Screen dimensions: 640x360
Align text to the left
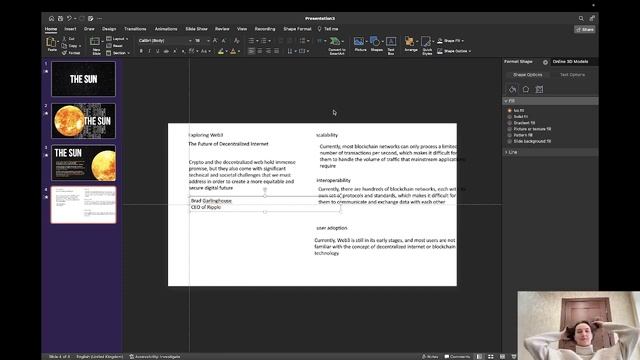[251, 51]
